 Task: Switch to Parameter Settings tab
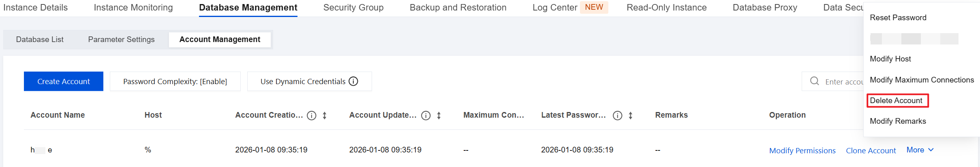click(x=121, y=40)
